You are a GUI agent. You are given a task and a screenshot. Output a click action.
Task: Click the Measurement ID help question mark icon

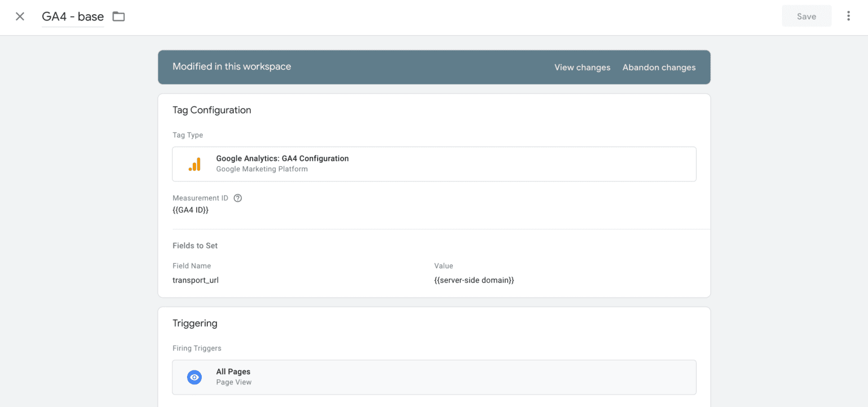[238, 198]
